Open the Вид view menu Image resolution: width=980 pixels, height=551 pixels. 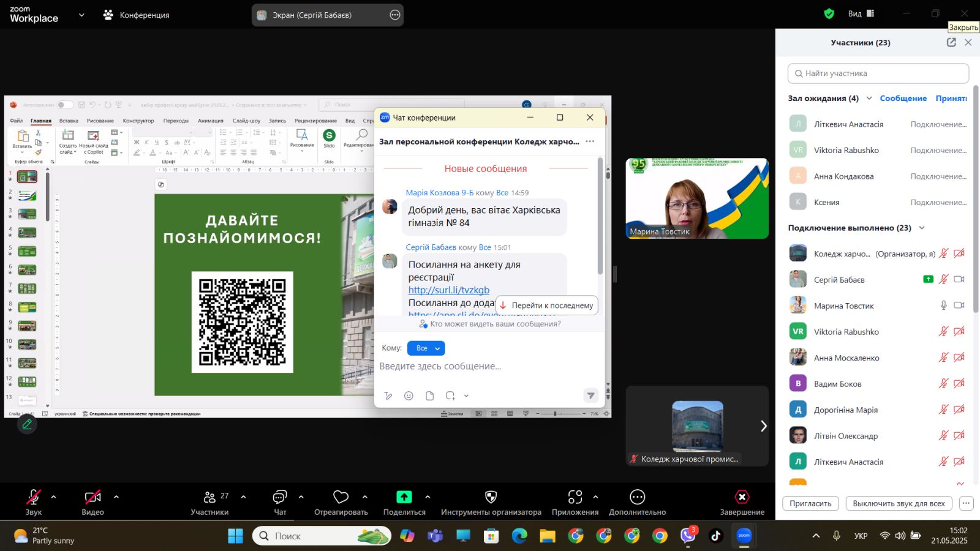click(861, 13)
